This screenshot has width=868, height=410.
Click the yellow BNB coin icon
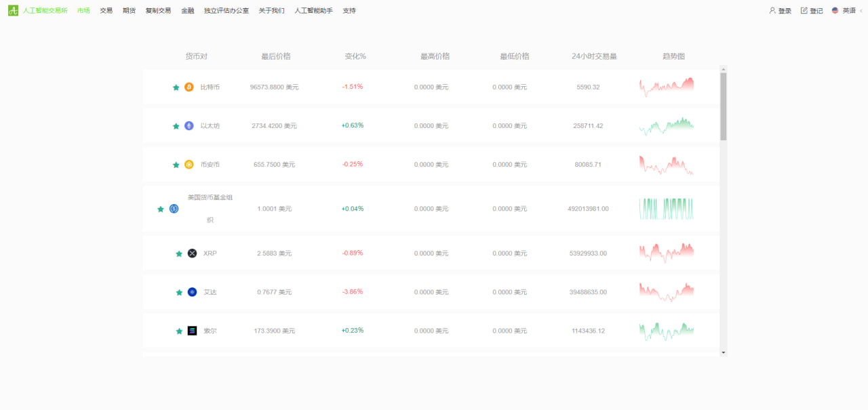tap(189, 164)
